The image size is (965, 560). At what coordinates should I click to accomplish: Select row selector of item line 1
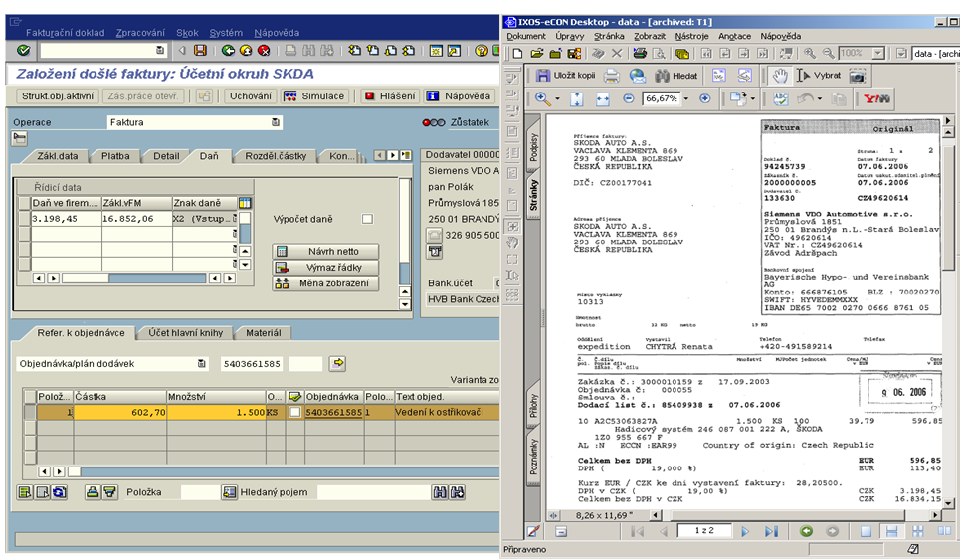coord(30,413)
